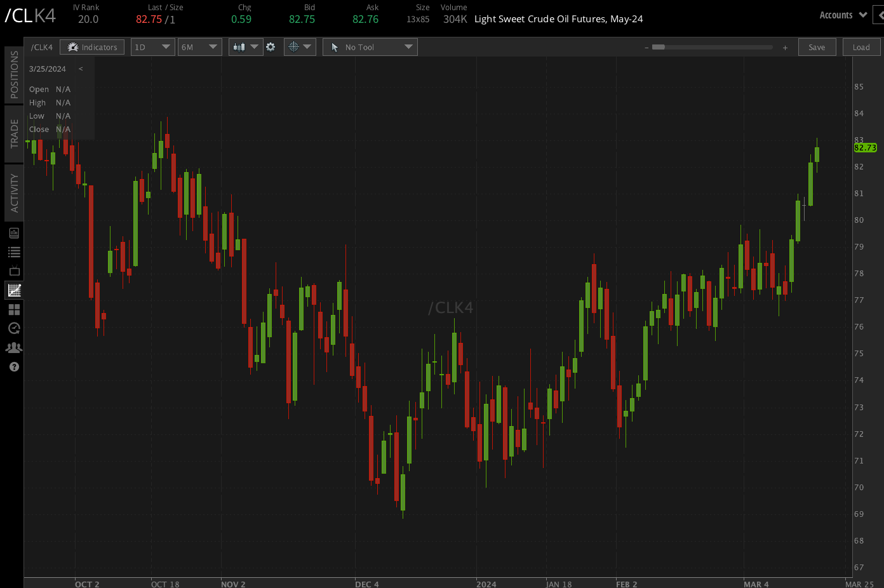884x588 pixels.
Task: Click the zoom slider handle
Action: point(659,47)
